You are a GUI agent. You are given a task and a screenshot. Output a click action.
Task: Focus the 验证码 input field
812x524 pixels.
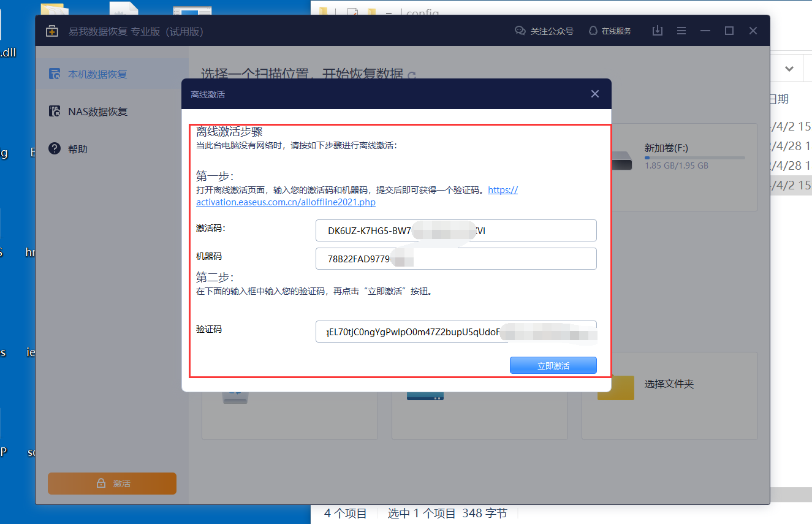[456, 332]
